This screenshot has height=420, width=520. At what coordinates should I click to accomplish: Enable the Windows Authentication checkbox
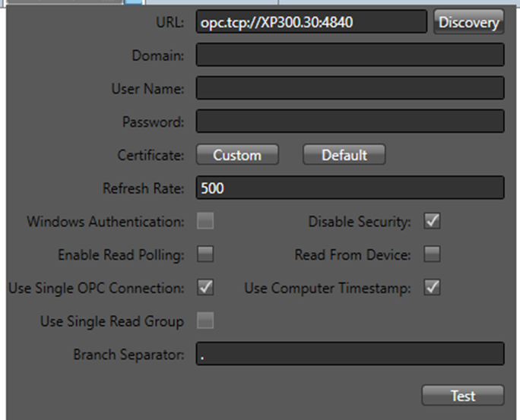[205, 222]
